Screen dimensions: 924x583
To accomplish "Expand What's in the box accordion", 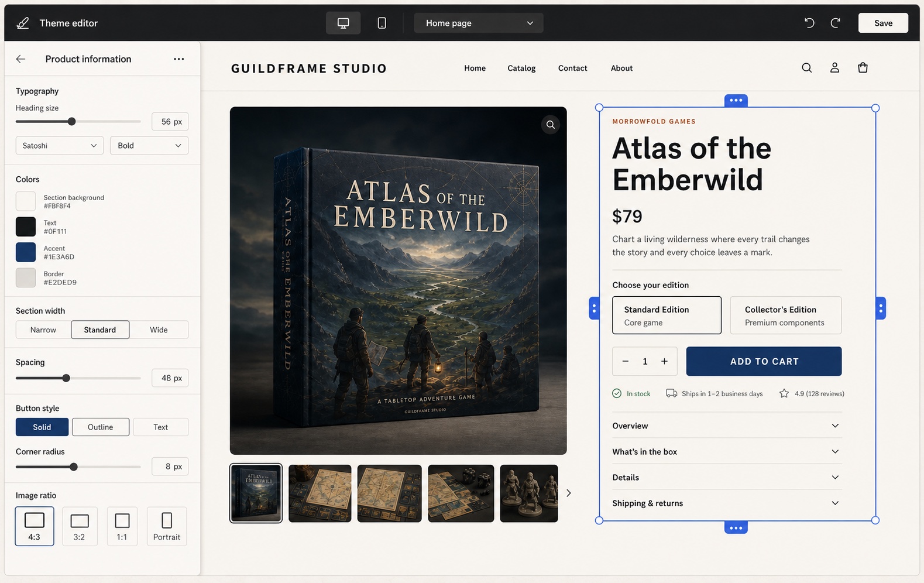I will tap(727, 451).
